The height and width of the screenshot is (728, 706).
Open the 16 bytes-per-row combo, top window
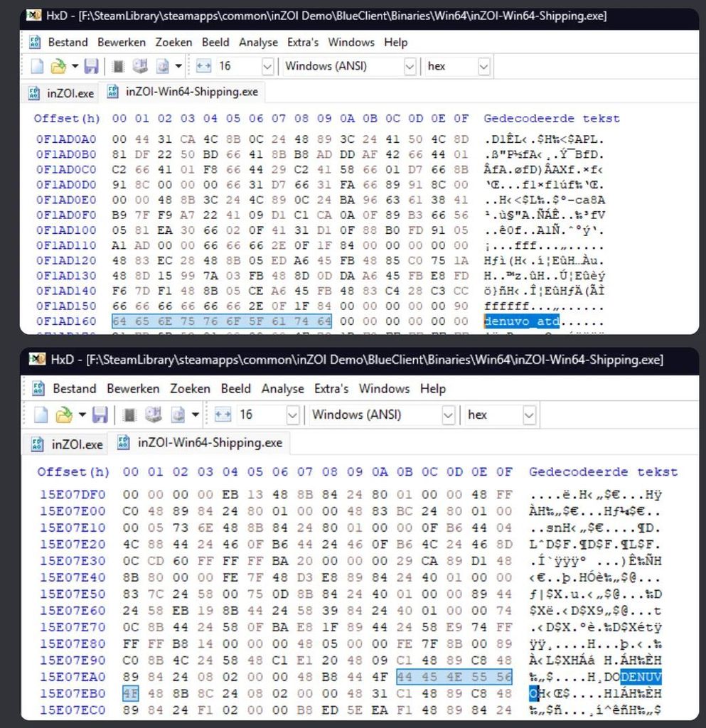click(x=267, y=66)
